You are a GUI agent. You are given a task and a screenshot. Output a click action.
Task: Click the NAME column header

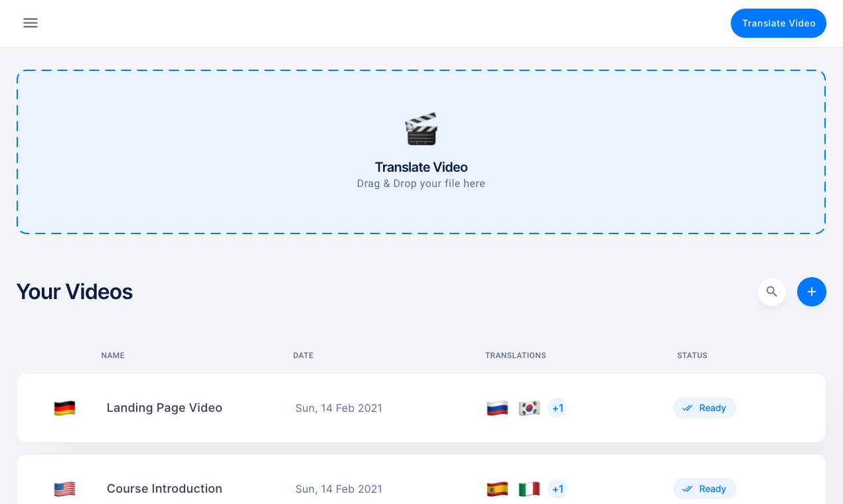coord(113,355)
